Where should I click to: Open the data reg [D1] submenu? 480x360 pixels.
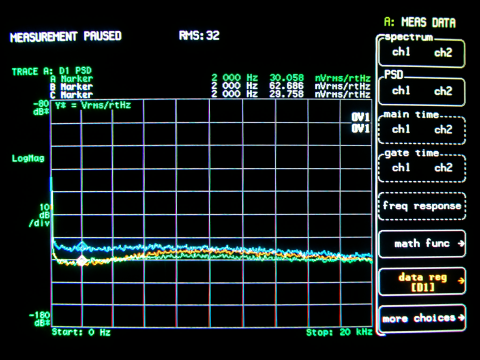tap(422, 282)
